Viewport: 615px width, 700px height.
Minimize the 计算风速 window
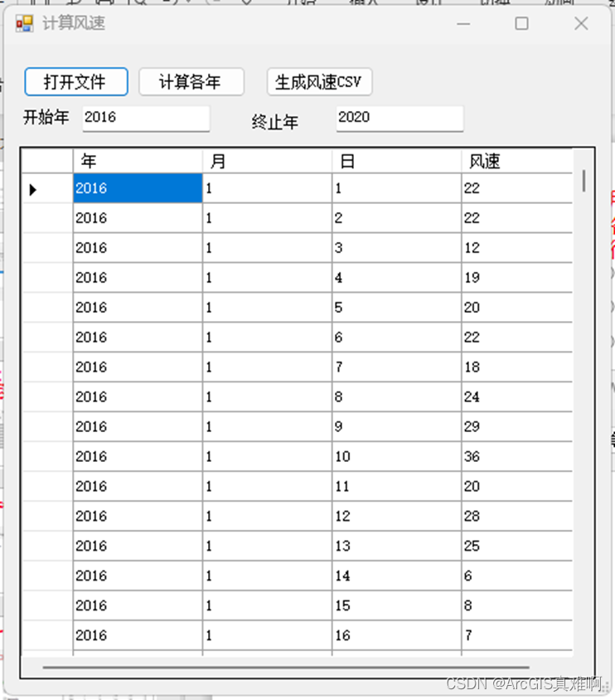click(464, 23)
